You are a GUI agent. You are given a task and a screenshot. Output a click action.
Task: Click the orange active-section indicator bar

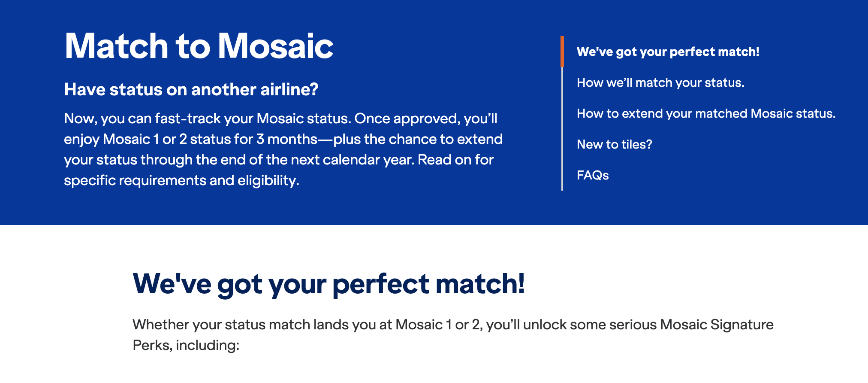pos(563,52)
